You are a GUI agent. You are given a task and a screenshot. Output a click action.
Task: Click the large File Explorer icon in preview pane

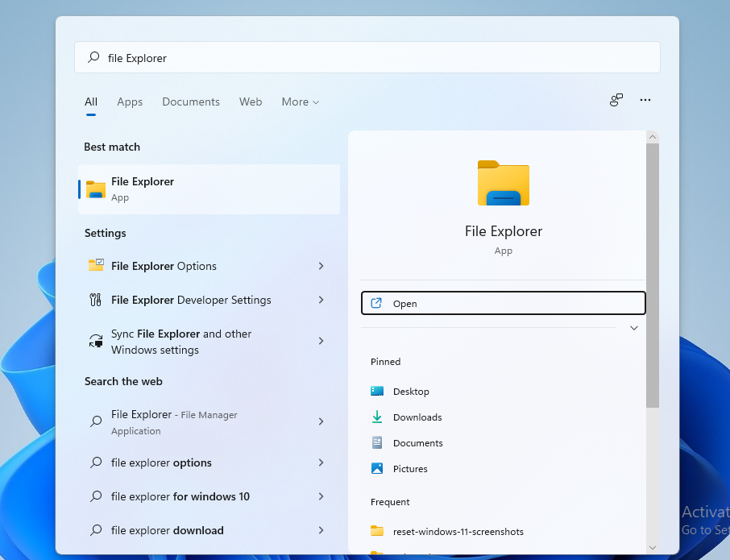504,183
